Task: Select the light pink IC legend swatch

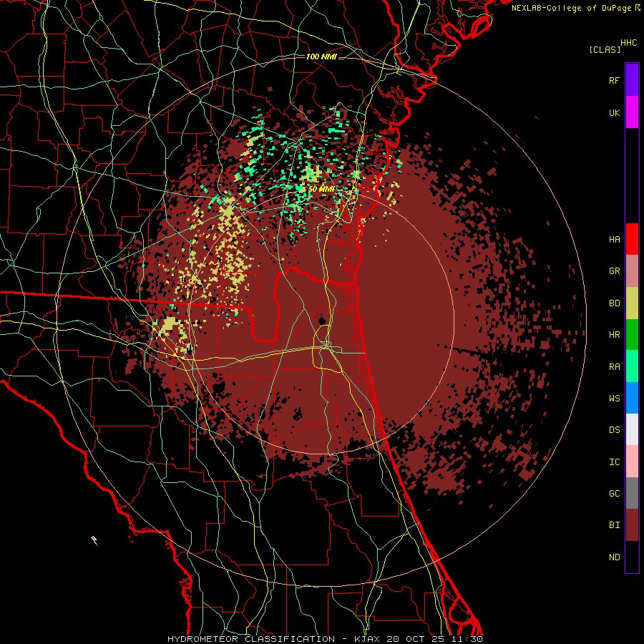Action: [x=632, y=462]
